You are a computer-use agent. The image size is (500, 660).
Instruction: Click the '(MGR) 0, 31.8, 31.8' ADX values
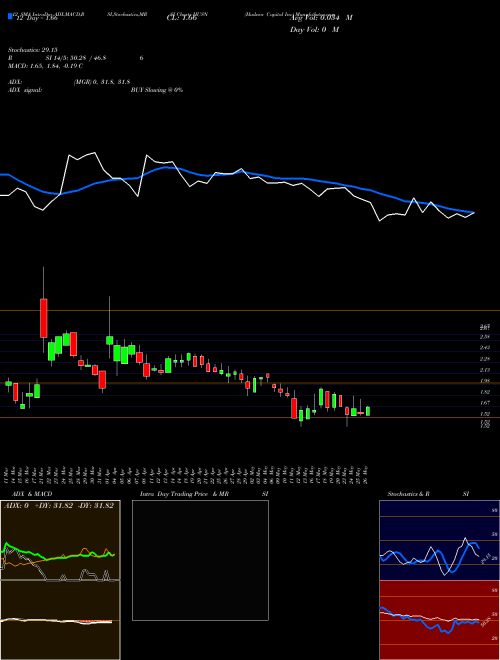[x=101, y=82]
